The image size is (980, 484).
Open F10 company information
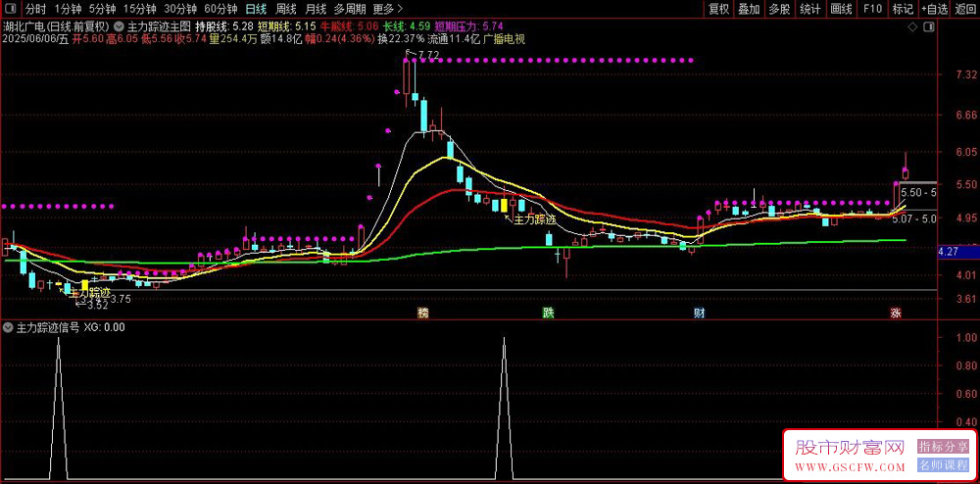[x=872, y=9]
